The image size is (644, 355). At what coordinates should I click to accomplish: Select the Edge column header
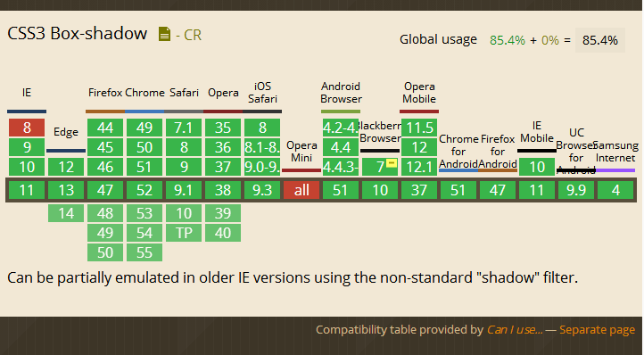pyautogui.click(x=66, y=132)
